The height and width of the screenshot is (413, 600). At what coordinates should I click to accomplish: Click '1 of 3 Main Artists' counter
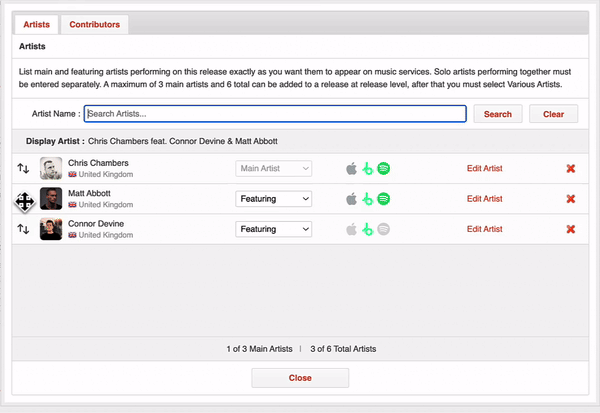259,349
